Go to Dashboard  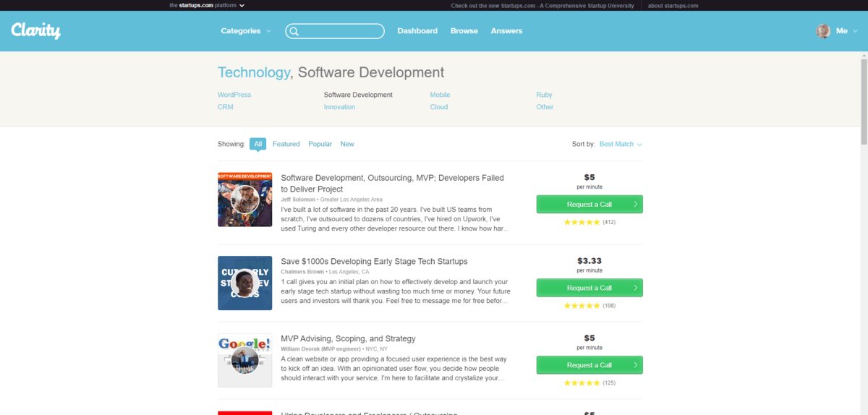(x=417, y=31)
